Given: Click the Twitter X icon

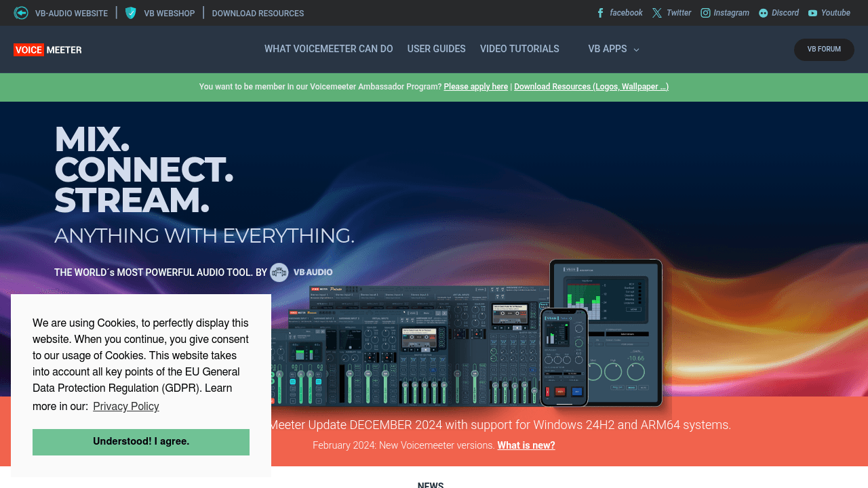Looking at the screenshot, I should click(656, 12).
